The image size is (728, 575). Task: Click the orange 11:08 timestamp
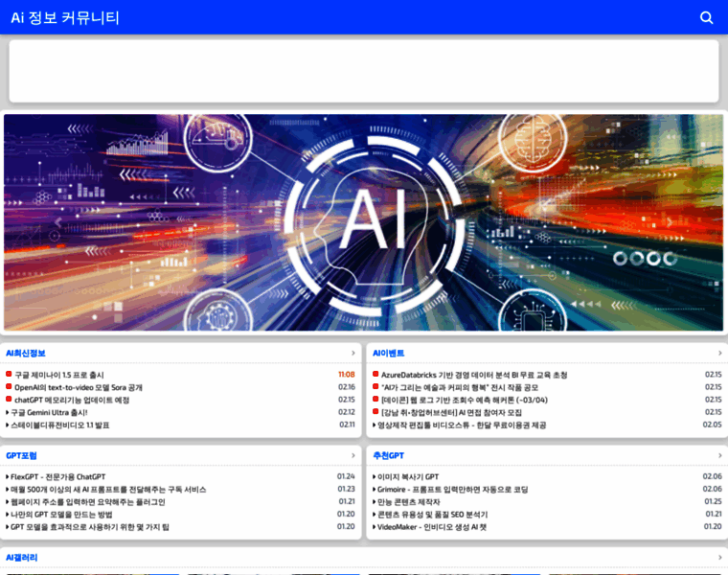347,375
